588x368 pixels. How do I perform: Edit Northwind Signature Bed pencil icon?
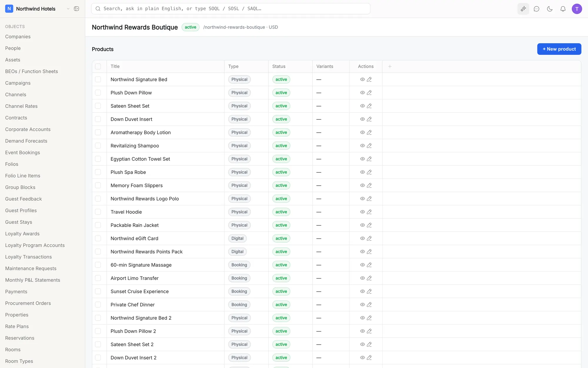click(x=369, y=79)
